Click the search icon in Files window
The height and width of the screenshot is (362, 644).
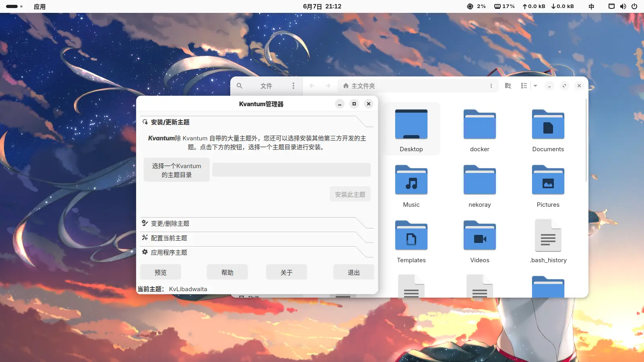pyautogui.click(x=239, y=86)
